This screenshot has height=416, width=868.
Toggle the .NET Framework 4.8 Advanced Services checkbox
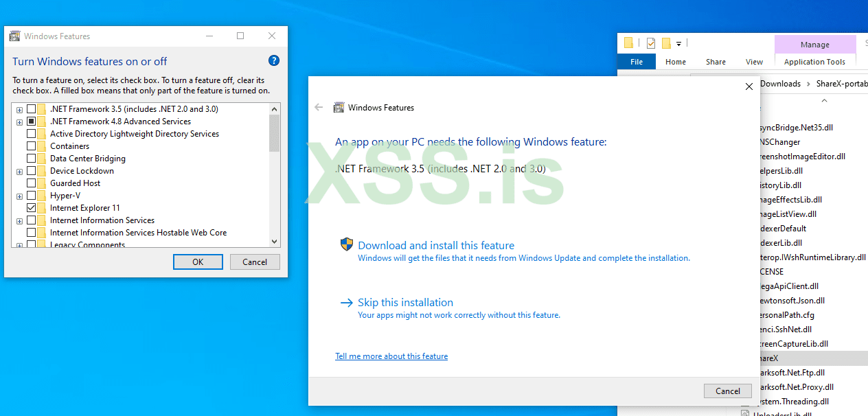pos(31,122)
